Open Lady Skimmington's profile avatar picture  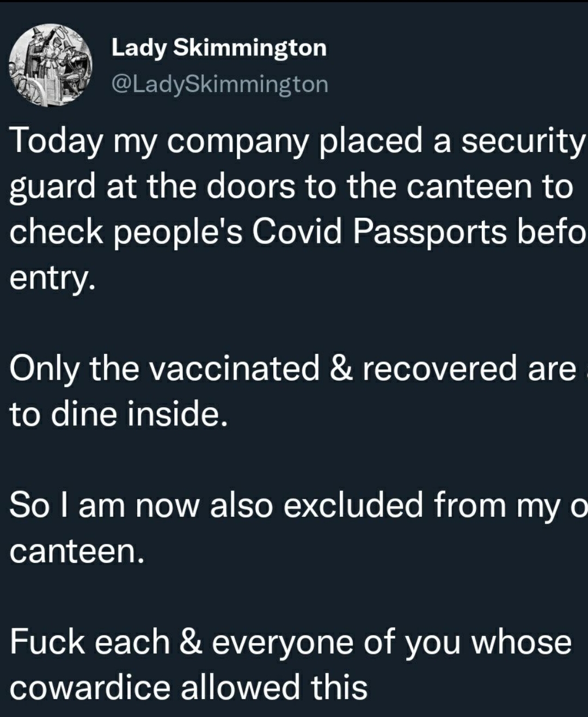(x=51, y=65)
